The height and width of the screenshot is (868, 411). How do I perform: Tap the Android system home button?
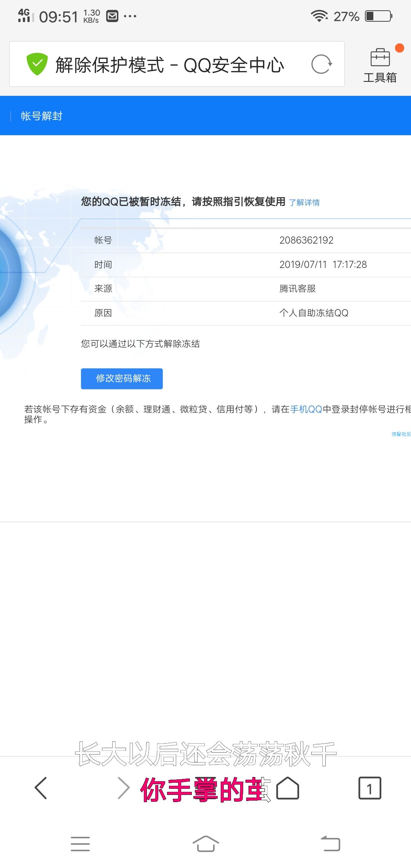pos(205,844)
